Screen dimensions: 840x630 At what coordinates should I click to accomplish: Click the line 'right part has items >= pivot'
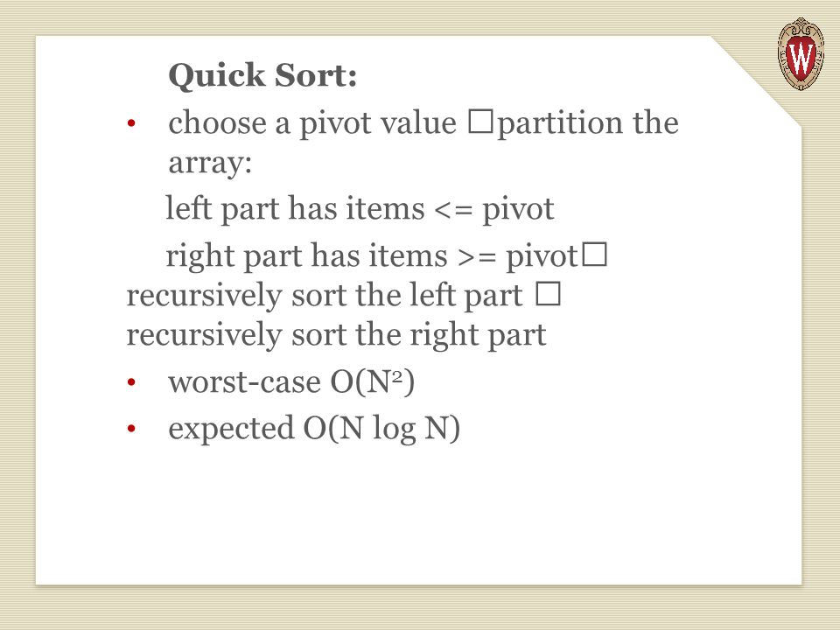tap(373, 256)
